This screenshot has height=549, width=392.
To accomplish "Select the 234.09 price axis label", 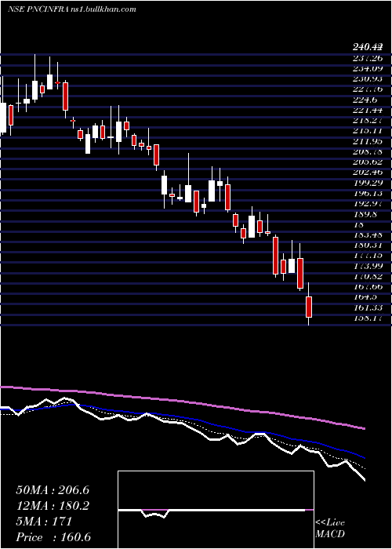I will coord(367,68).
